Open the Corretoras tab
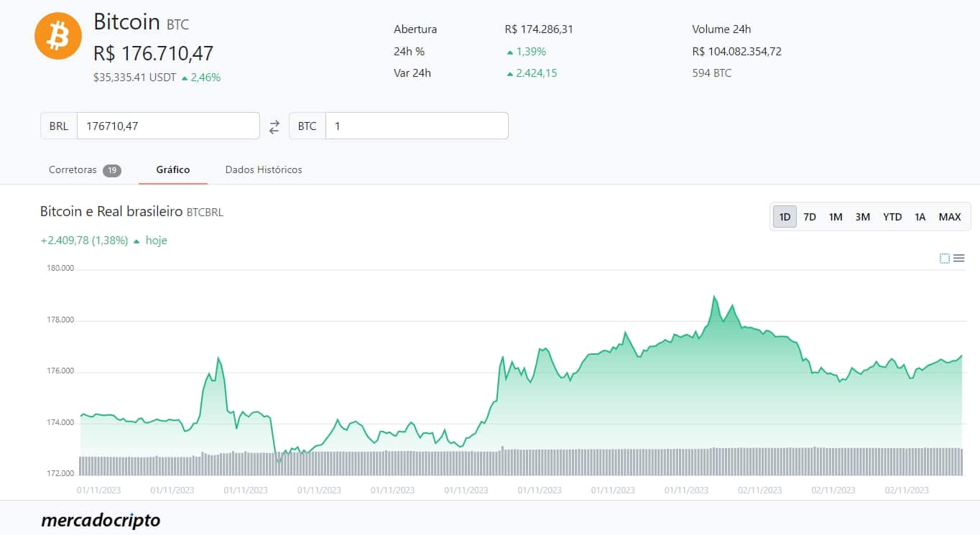The image size is (980, 535). [85, 170]
